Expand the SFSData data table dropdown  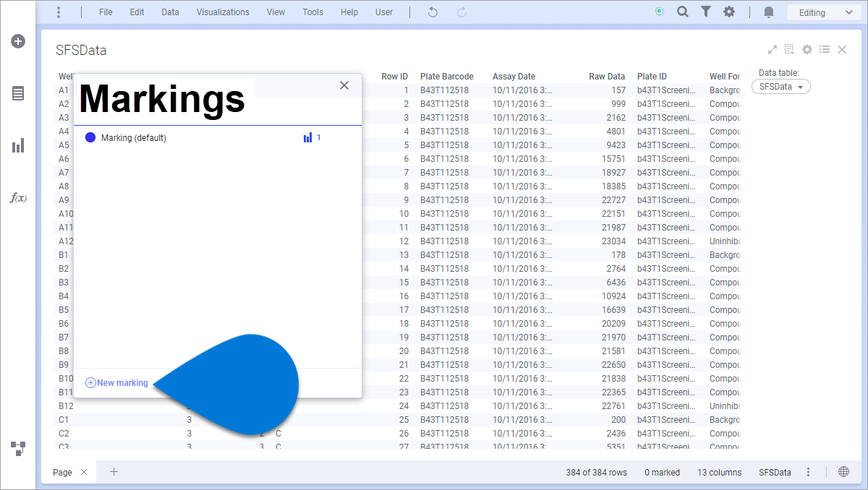coord(781,86)
